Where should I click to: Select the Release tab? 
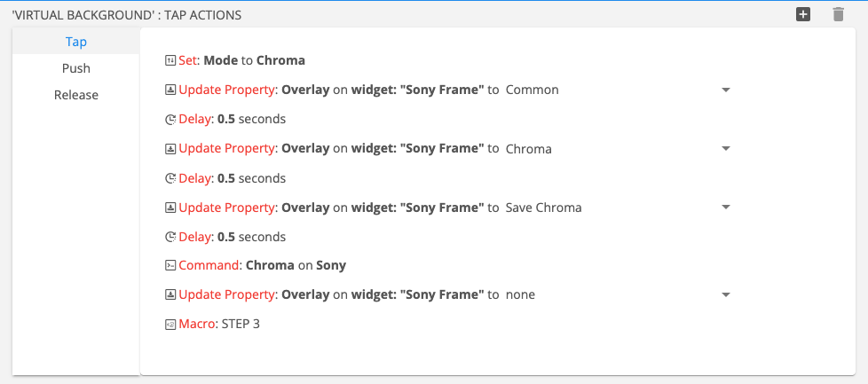76,95
